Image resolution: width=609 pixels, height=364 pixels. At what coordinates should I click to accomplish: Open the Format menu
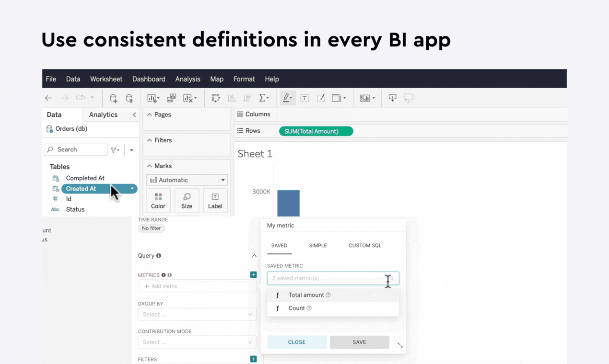[244, 79]
